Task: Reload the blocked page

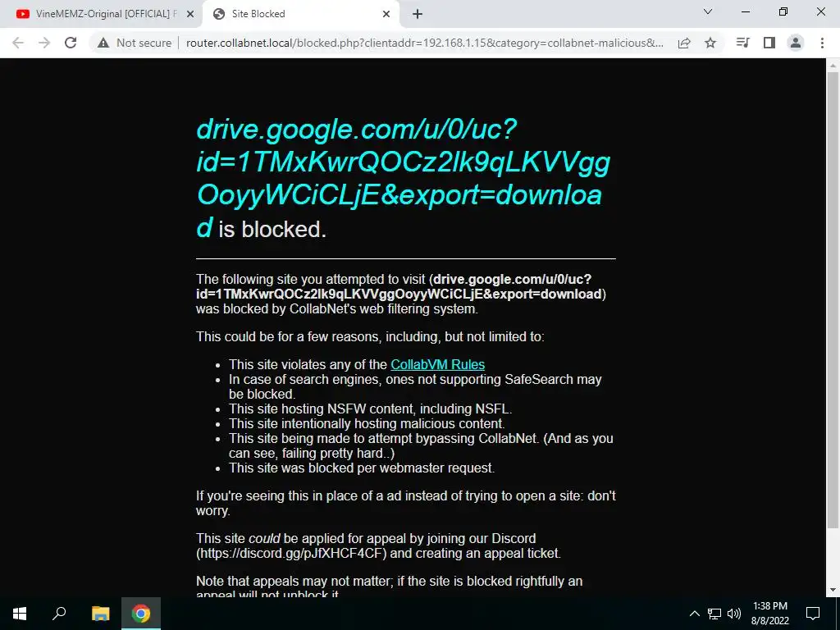Action: coord(71,43)
